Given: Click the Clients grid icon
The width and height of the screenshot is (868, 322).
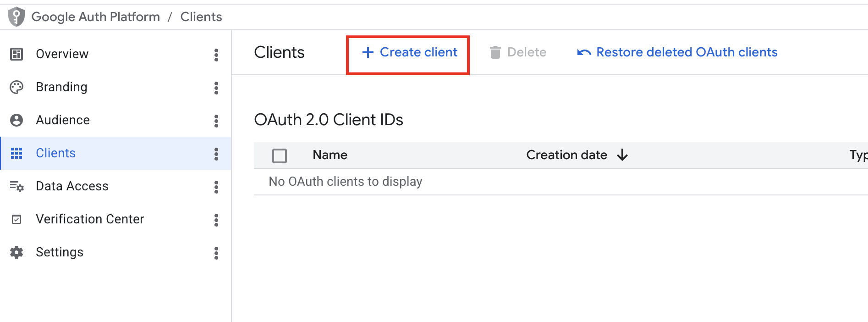Looking at the screenshot, I should click(16, 153).
